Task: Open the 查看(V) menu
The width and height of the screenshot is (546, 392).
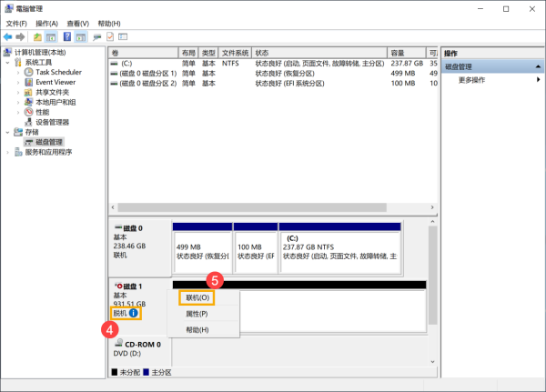Action: click(x=77, y=23)
